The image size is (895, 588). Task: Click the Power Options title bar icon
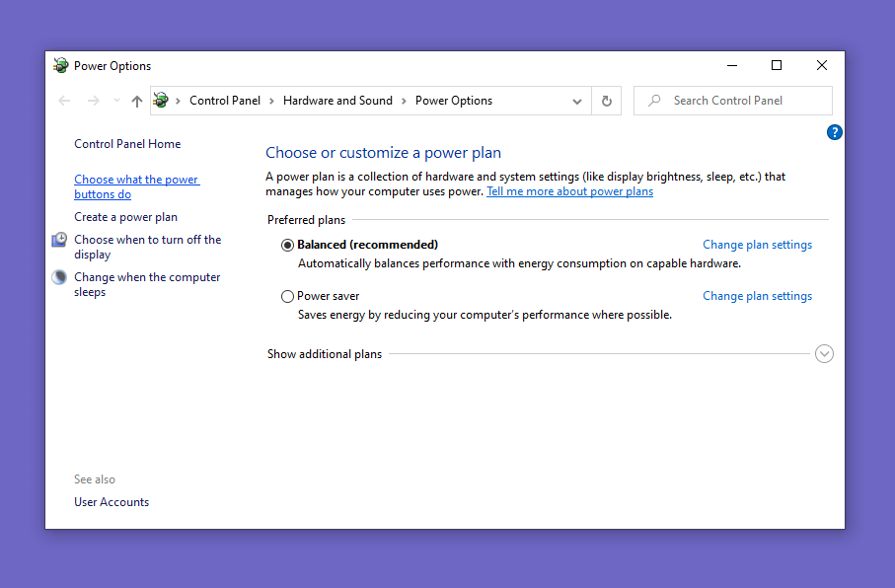(x=60, y=65)
